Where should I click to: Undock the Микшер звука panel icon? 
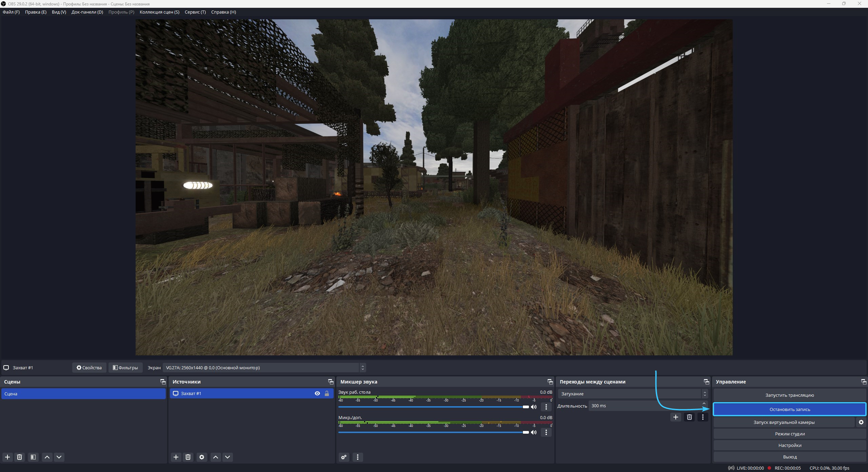[x=550, y=382]
